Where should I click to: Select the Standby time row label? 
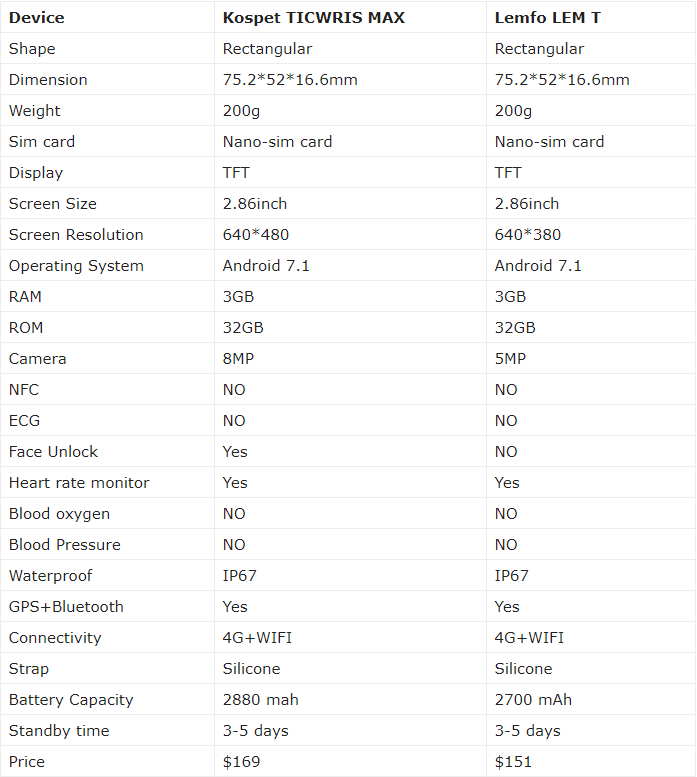(x=59, y=731)
